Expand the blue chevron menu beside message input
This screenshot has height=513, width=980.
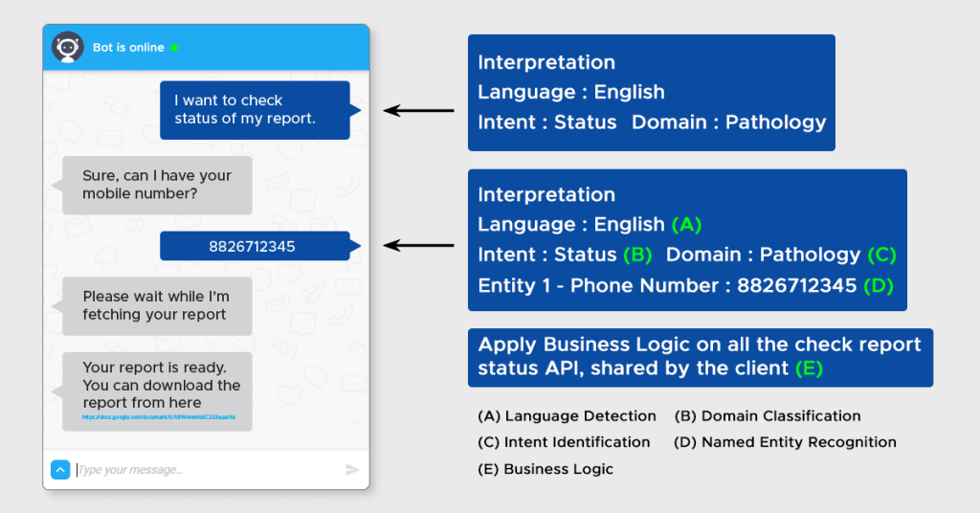pyautogui.click(x=59, y=469)
